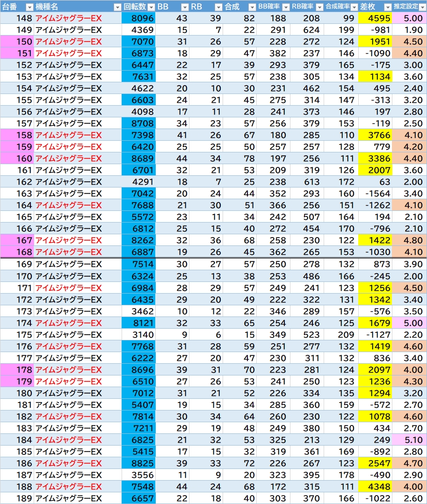Open the 台番 column filter dropdown
Viewport: 427px width, 504px height.
(x=29, y=7)
